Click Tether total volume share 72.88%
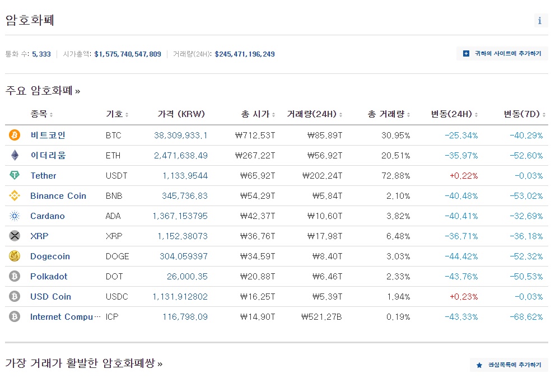The width and height of the screenshot is (560, 392). [396, 176]
